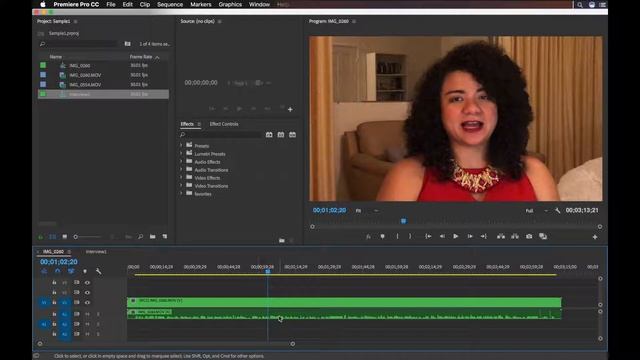Sort project items by Frame Rate column
This screenshot has width=640, height=360.
141,57
